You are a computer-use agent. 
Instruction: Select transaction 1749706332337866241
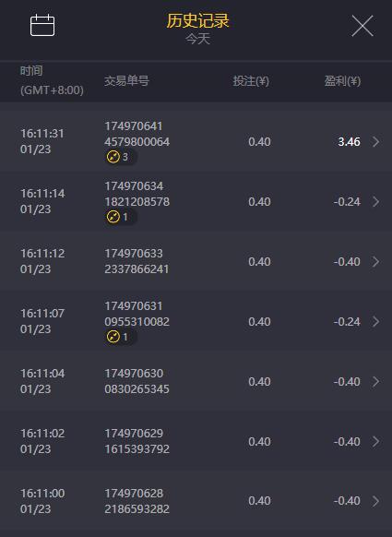pos(137,261)
